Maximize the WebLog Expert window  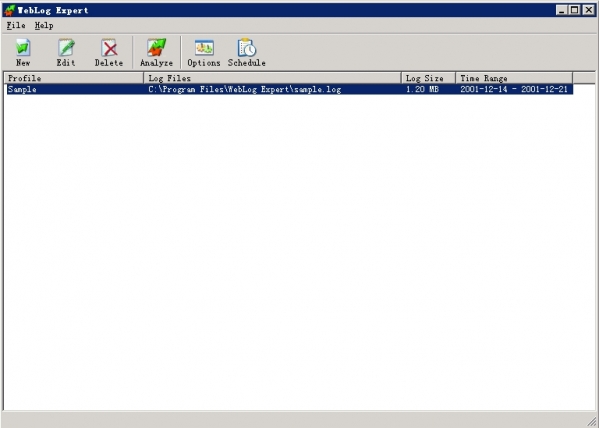tap(575, 10)
